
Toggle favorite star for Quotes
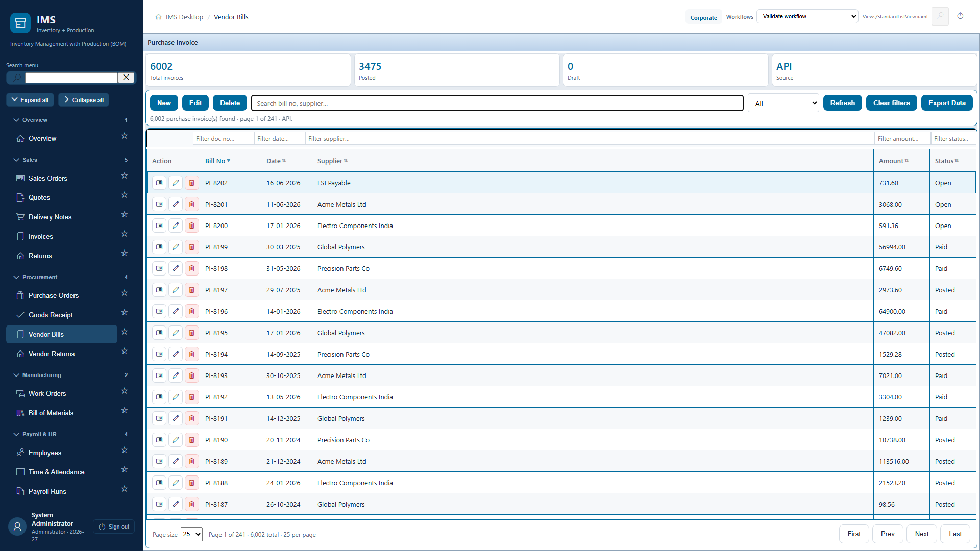point(124,195)
